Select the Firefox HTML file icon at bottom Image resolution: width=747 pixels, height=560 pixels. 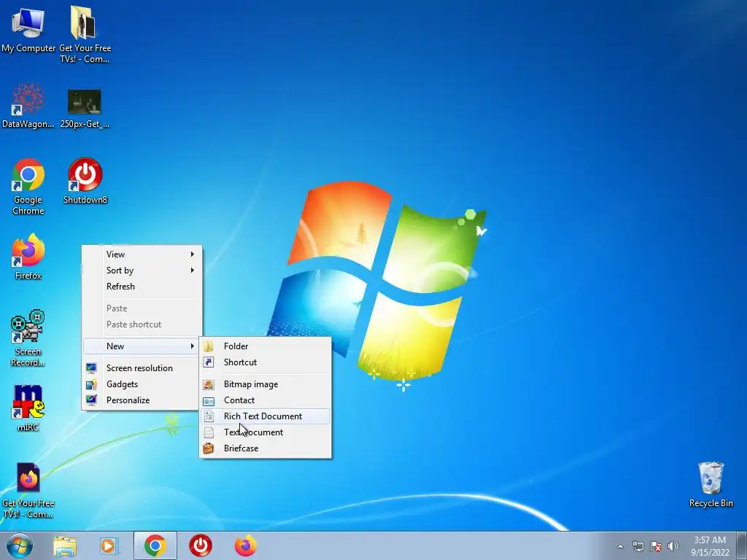pyautogui.click(x=28, y=491)
